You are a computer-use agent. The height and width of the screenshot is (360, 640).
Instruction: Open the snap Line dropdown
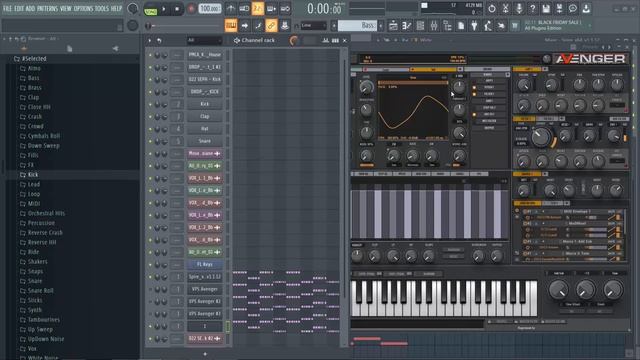tap(313, 26)
